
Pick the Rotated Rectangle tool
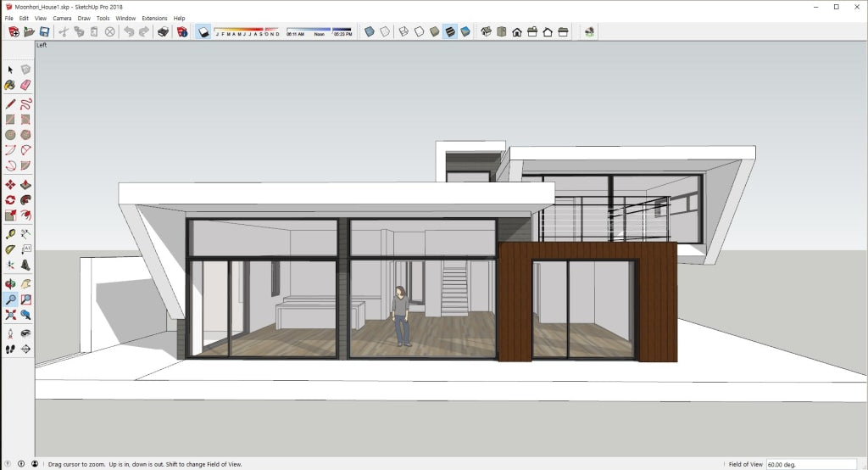click(x=25, y=119)
